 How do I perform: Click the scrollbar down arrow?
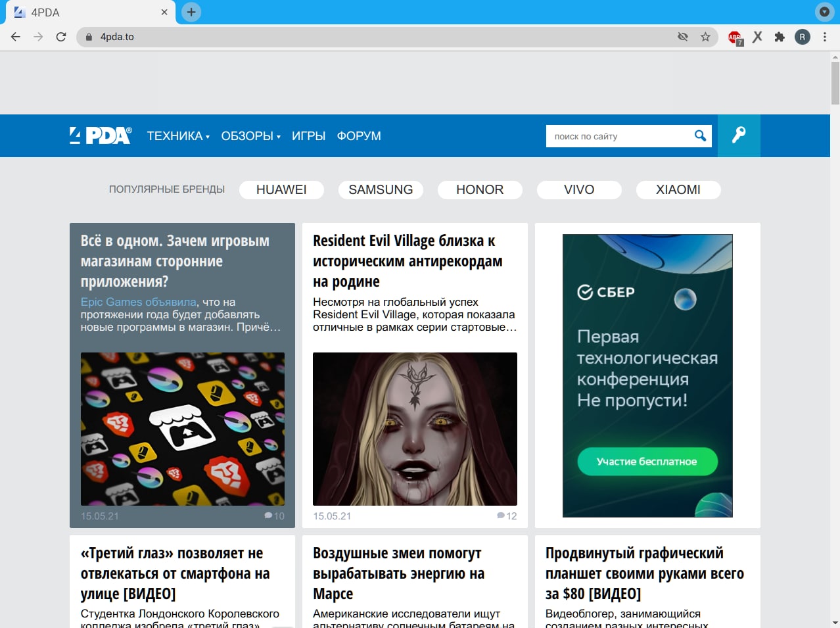tap(835, 622)
